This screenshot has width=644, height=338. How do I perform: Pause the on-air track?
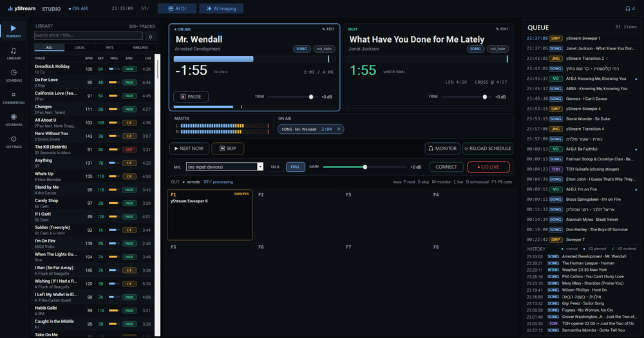(191, 97)
